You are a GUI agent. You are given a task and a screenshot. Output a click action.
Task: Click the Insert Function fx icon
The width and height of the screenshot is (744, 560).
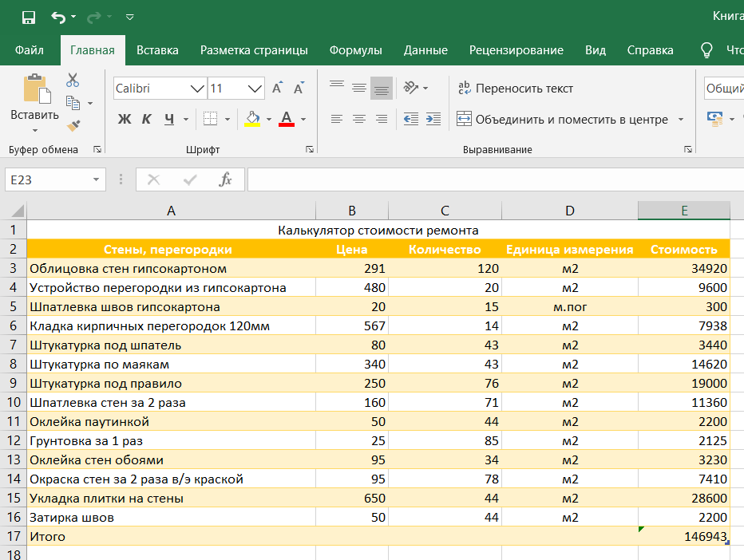(x=226, y=179)
